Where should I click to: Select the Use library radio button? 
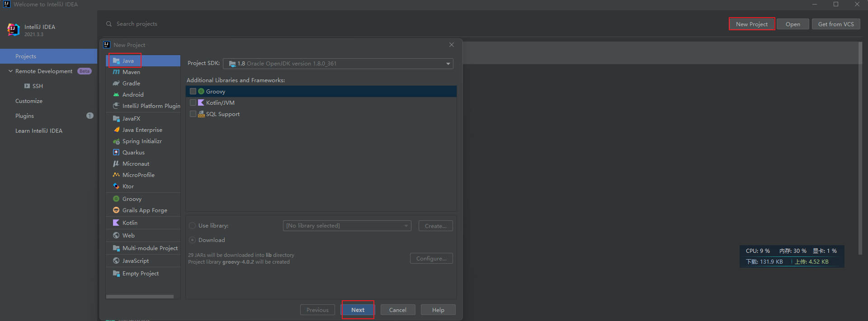tap(192, 226)
